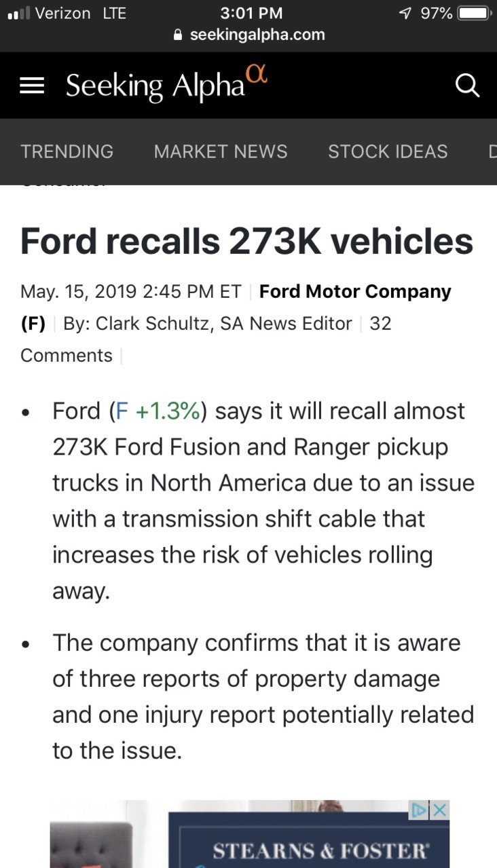Close the Stearns & Foster ad
Screen dimensions: 497x868
point(440,810)
